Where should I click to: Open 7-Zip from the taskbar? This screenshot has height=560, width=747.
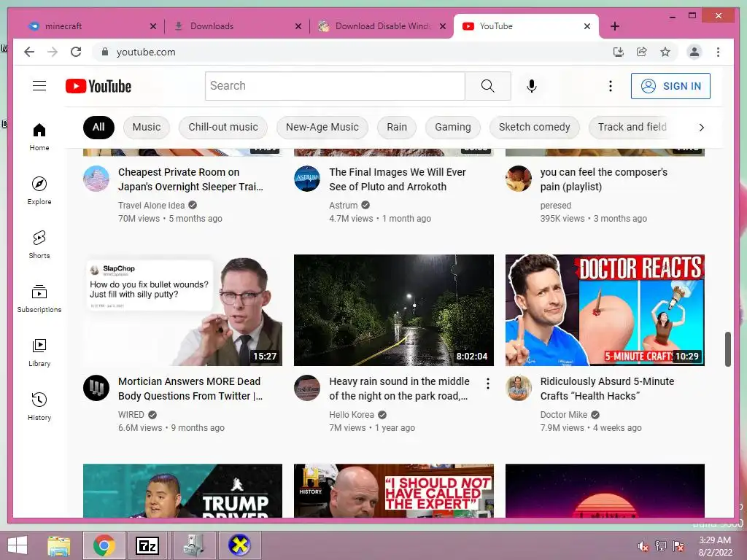pos(147,545)
